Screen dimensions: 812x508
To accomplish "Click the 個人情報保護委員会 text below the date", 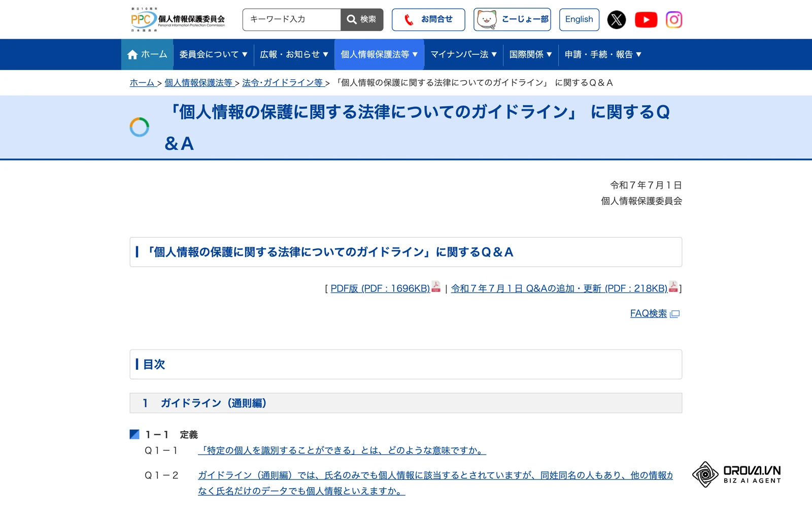I will [641, 201].
